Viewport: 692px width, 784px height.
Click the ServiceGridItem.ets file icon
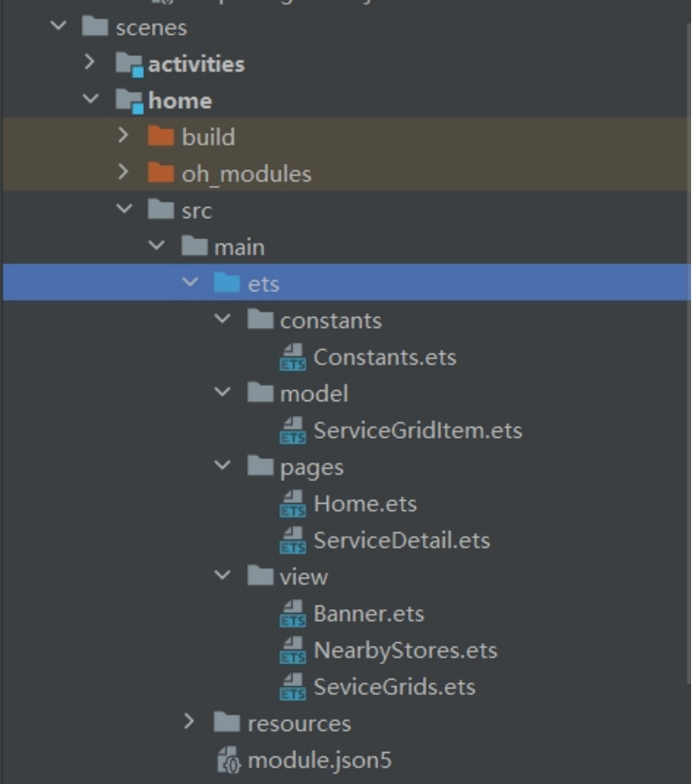pyautogui.click(x=293, y=430)
